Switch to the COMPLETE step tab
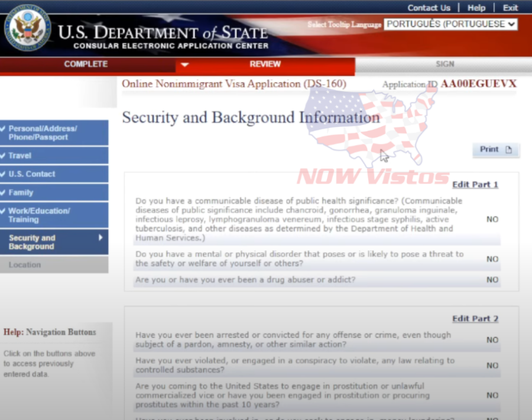The height and width of the screenshot is (420, 532). pos(86,64)
